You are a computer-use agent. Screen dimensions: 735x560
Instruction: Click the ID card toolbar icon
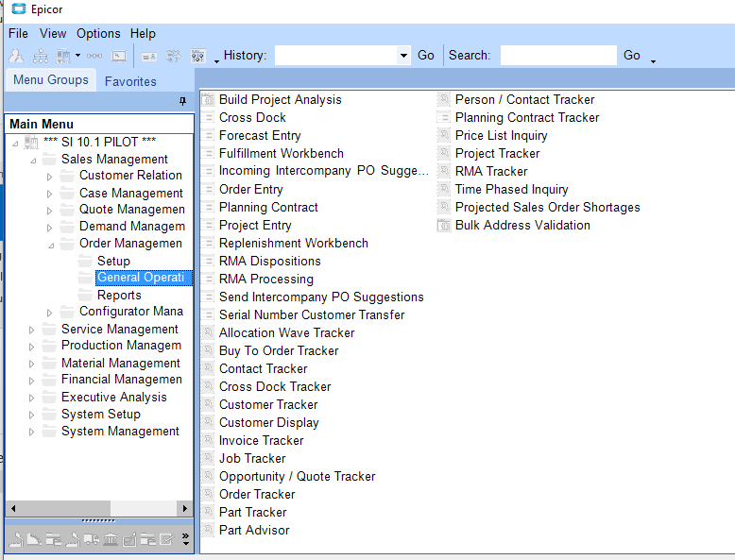(149, 57)
